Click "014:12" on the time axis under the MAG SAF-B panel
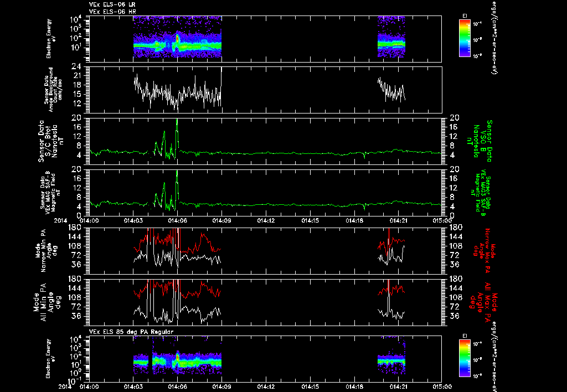The width and height of the screenshot is (567, 392). 266,220
